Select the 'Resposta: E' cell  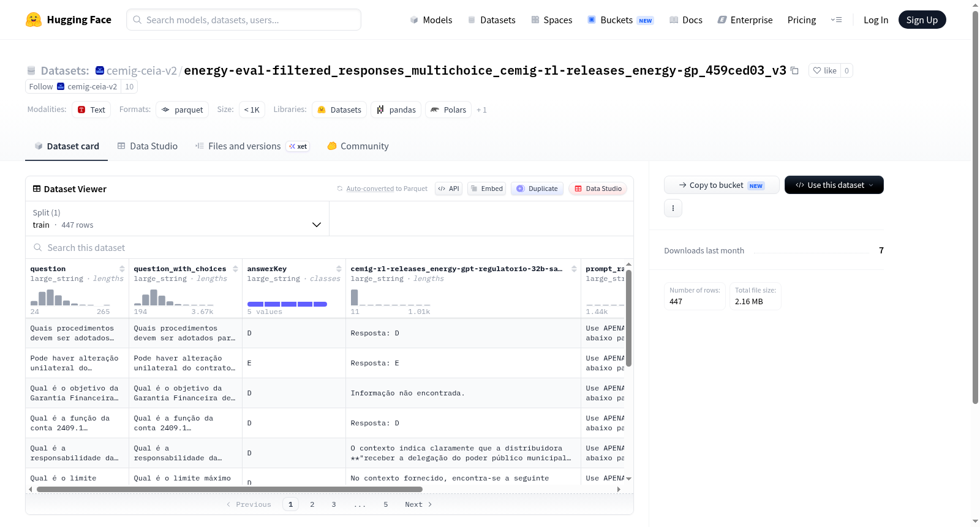pos(463,363)
